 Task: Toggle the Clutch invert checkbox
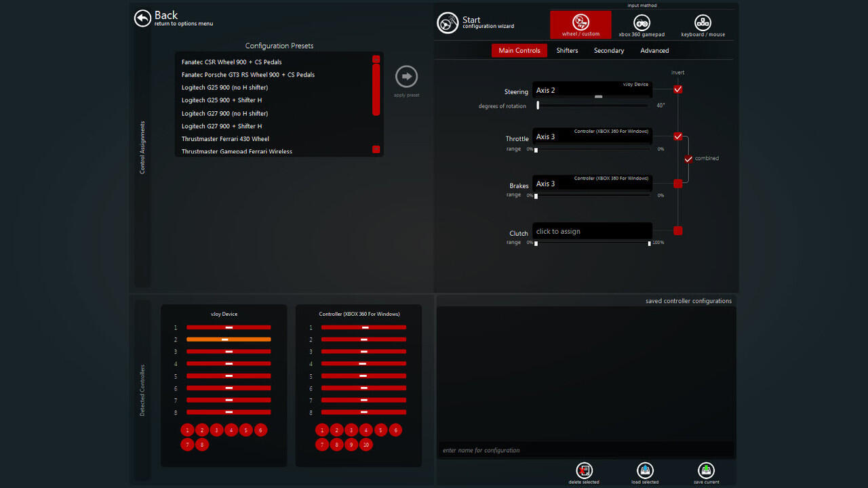pyautogui.click(x=678, y=230)
